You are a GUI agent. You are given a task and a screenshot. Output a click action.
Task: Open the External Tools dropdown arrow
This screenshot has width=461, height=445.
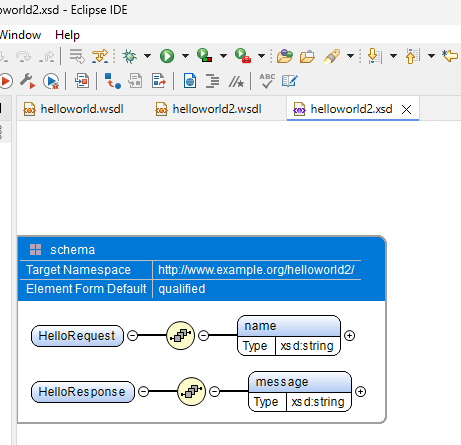(x=262, y=56)
